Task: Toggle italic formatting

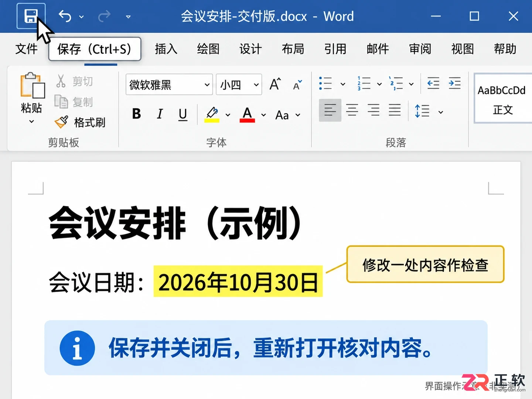Action: pos(160,114)
